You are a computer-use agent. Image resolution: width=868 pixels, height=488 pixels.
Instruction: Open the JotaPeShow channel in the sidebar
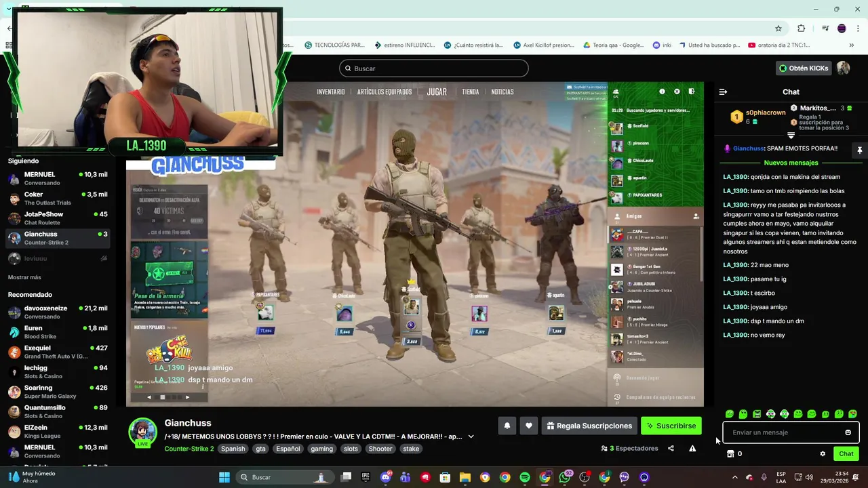pos(58,218)
